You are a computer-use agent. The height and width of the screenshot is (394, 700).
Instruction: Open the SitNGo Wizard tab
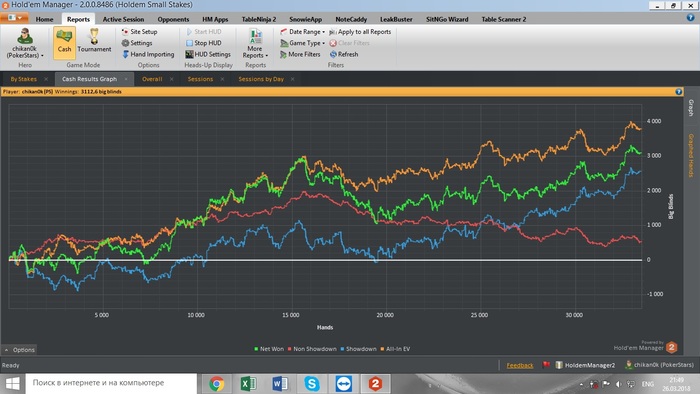tap(447, 19)
